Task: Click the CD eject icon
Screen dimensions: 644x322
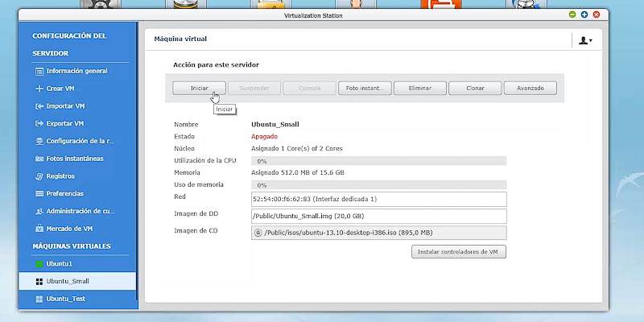Action: tap(258, 233)
